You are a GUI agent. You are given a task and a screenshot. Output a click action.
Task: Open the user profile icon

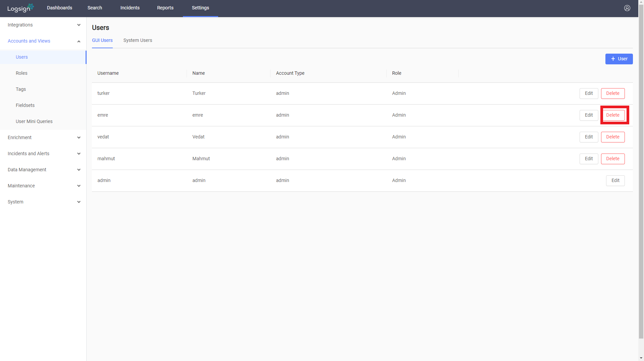click(x=627, y=8)
